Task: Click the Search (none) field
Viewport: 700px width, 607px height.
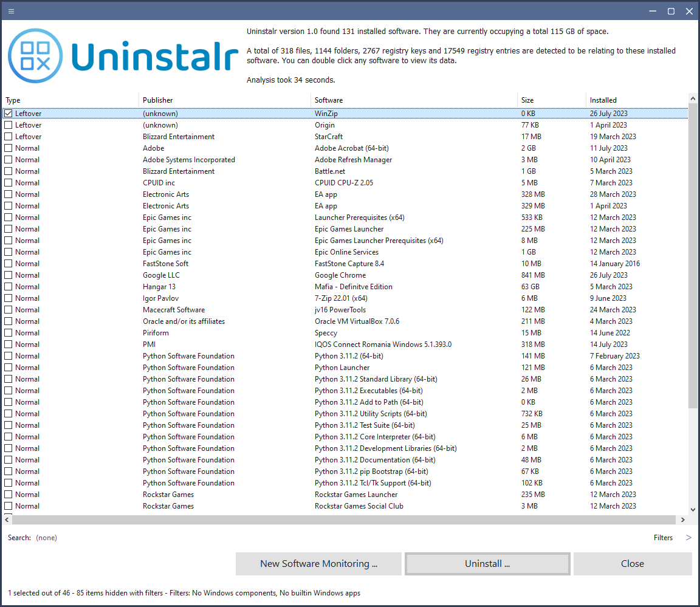Action: pos(46,538)
